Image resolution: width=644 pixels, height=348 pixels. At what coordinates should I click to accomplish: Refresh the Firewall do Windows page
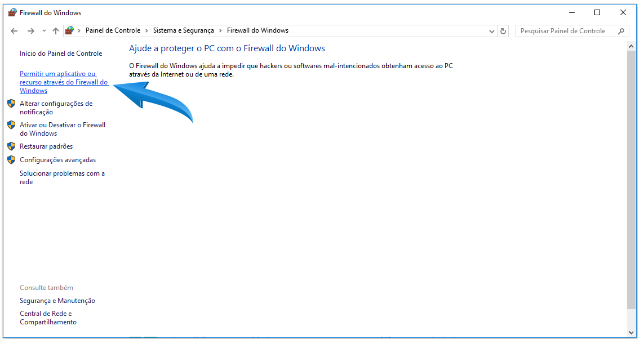[x=503, y=31]
